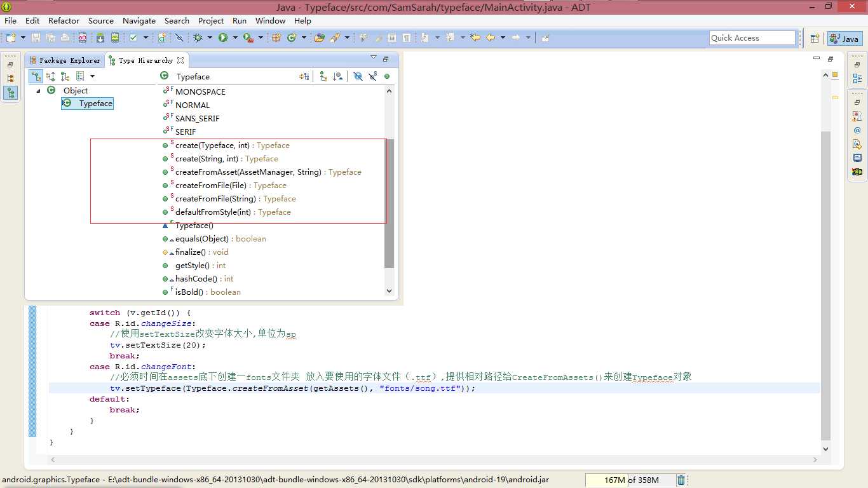Run the garbage collector trash icon

(681, 480)
